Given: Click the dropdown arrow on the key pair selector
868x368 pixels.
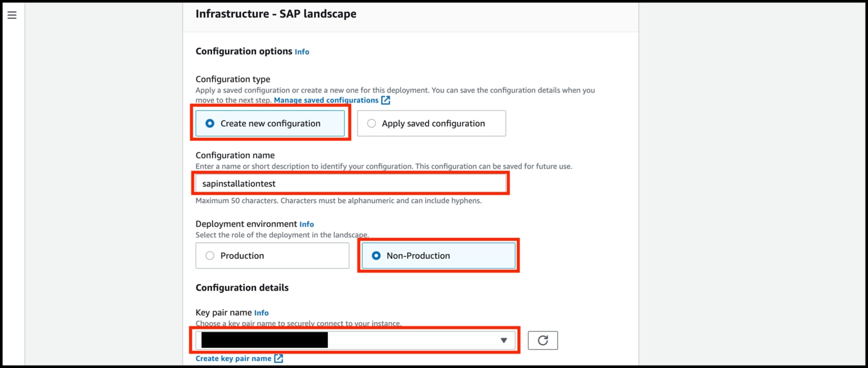Looking at the screenshot, I should [503, 340].
